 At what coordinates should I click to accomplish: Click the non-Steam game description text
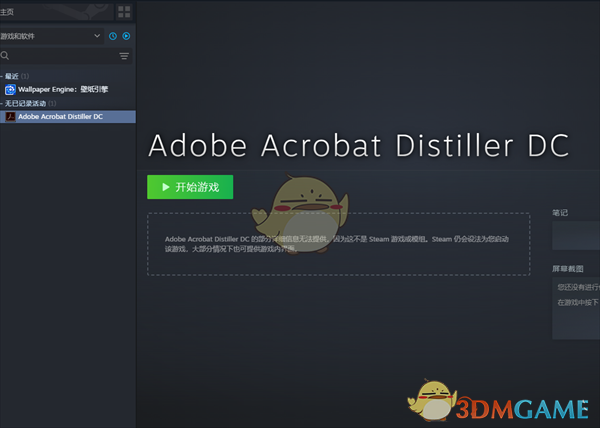[337, 244]
